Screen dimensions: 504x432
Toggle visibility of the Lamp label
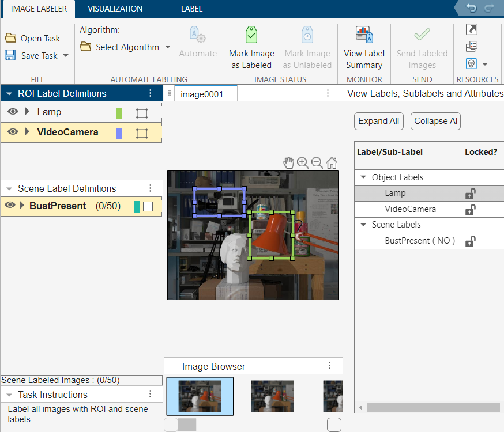pos(13,111)
